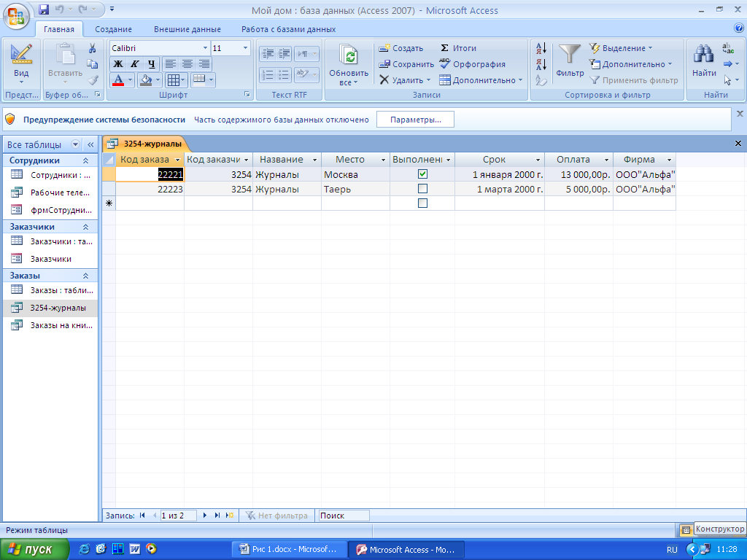Click Итоги totals button
The image size is (747, 560).
[x=458, y=48]
